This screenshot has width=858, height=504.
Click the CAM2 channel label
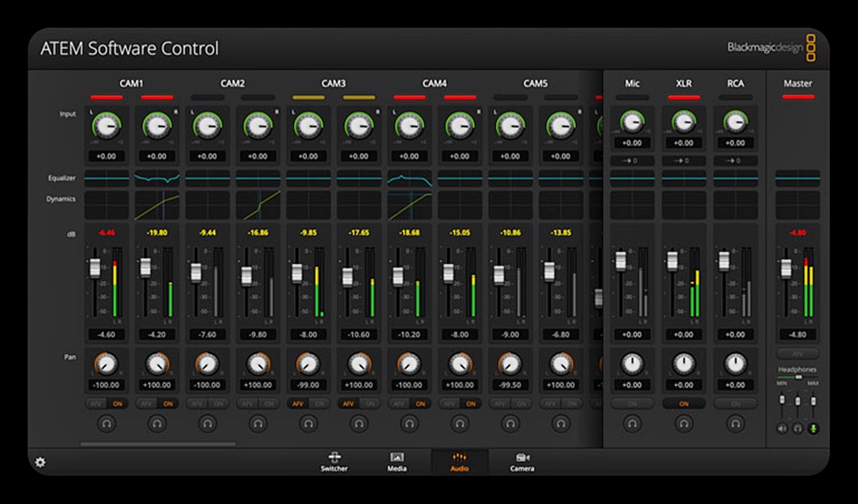point(233,84)
